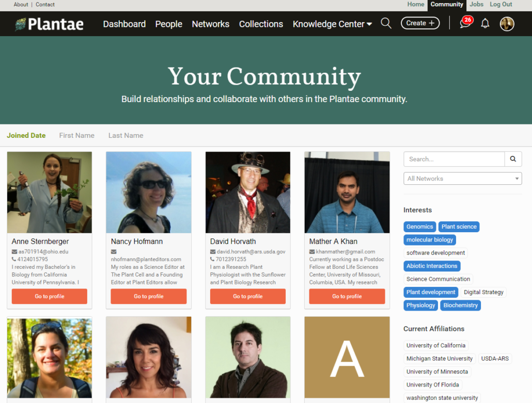Toggle the software development interest tag

click(x=435, y=253)
